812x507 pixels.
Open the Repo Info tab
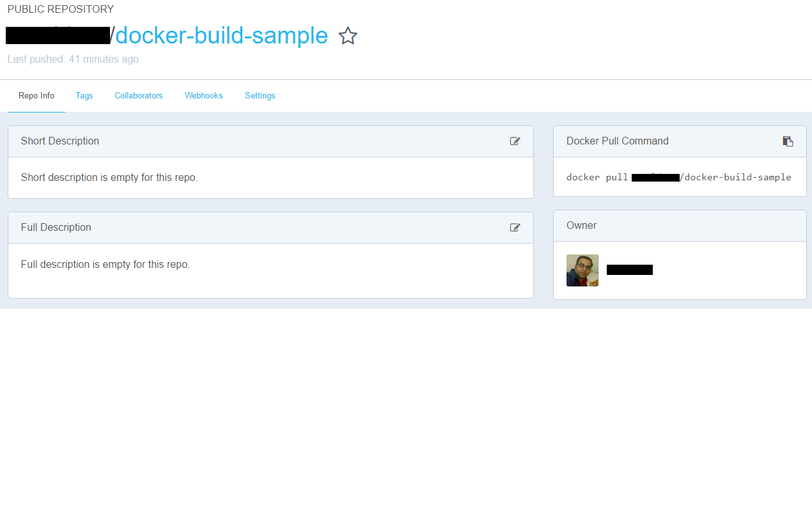[x=36, y=96]
